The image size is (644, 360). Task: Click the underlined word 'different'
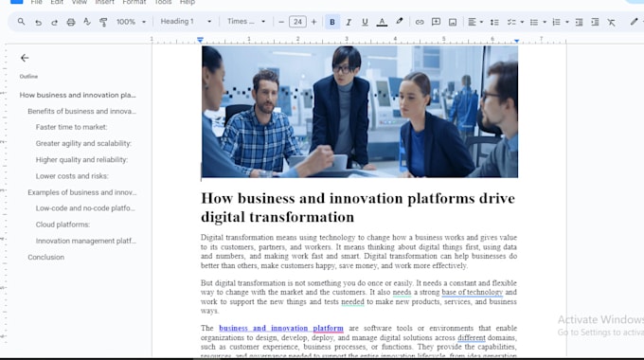(x=472, y=337)
